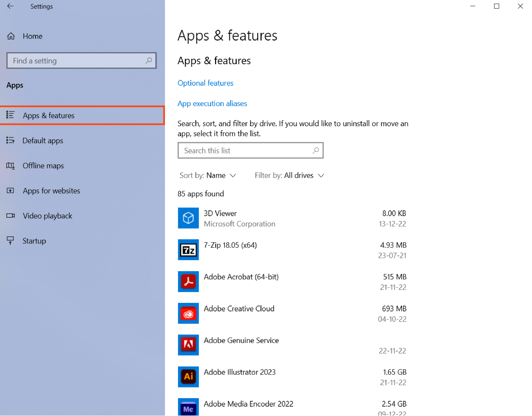Click the magnifier in Search this list
The height and width of the screenshot is (416, 532).
point(316,150)
